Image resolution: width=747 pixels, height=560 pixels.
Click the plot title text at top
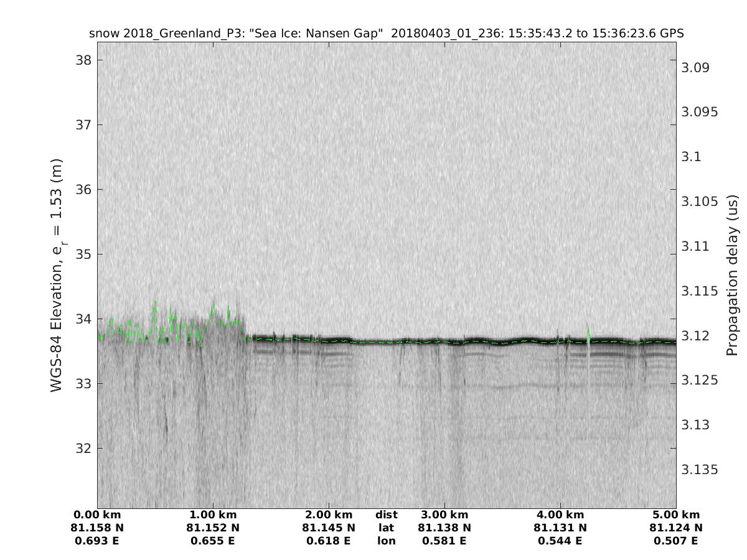point(387,34)
